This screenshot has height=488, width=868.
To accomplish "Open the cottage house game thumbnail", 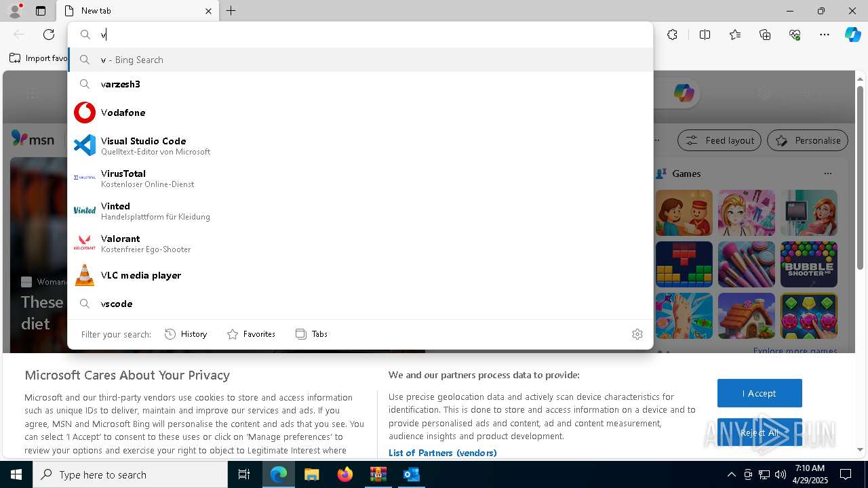I will pyautogui.click(x=747, y=316).
